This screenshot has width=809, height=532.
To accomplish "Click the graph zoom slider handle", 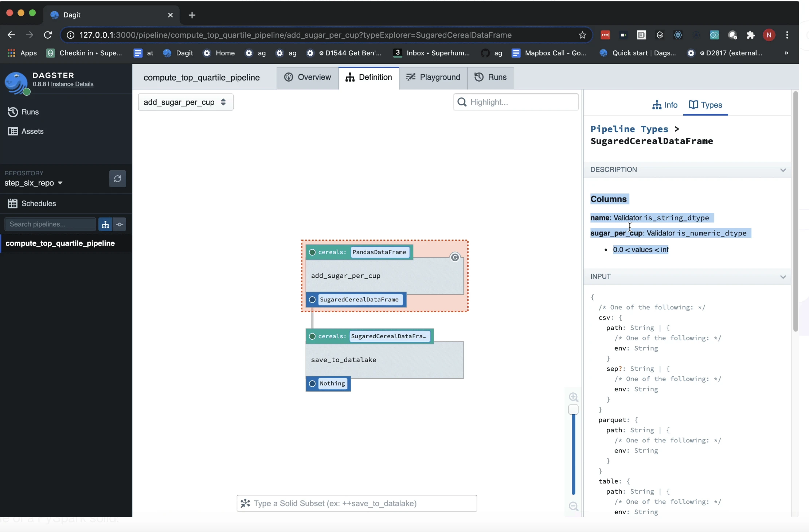I will [573, 410].
